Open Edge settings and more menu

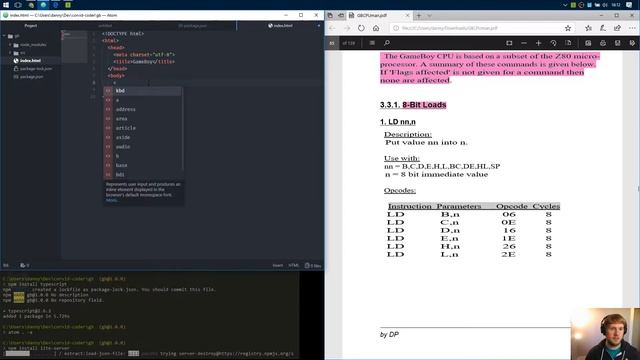(632, 28)
